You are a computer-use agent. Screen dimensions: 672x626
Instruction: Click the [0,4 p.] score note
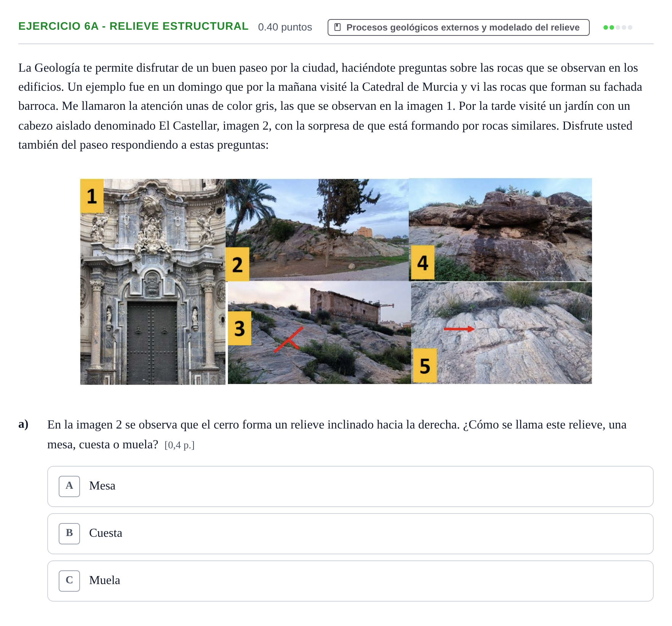[179, 445]
